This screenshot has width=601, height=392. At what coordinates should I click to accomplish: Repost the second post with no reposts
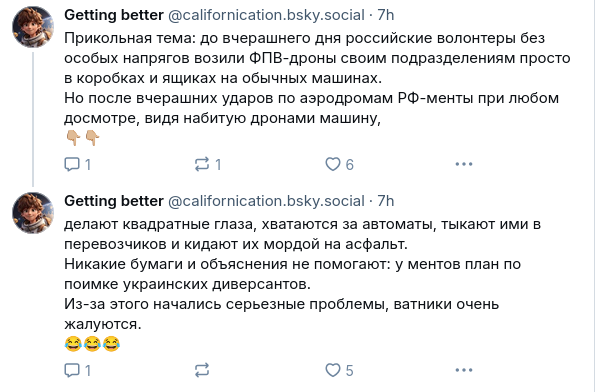coord(202,370)
